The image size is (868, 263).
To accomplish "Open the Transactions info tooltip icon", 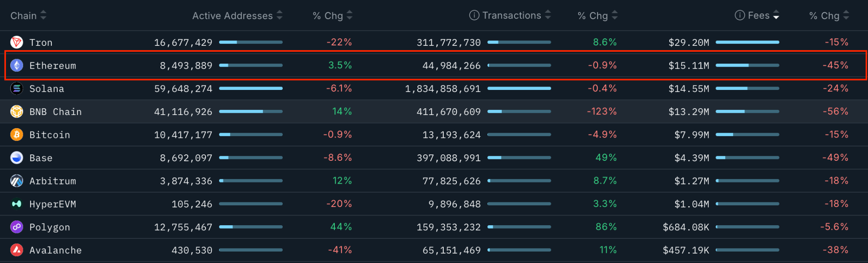I will pyautogui.click(x=474, y=16).
